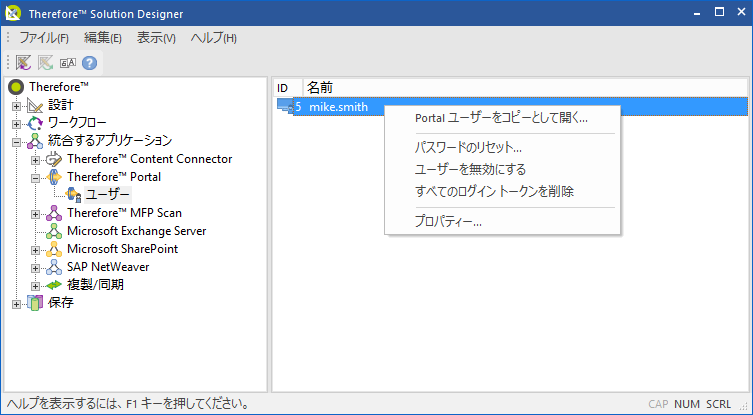Image resolution: width=753 pixels, height=415 pixels.
Task: Choose Portal ユーザーをコピーとして開く
Action: (x=502, y=118)
